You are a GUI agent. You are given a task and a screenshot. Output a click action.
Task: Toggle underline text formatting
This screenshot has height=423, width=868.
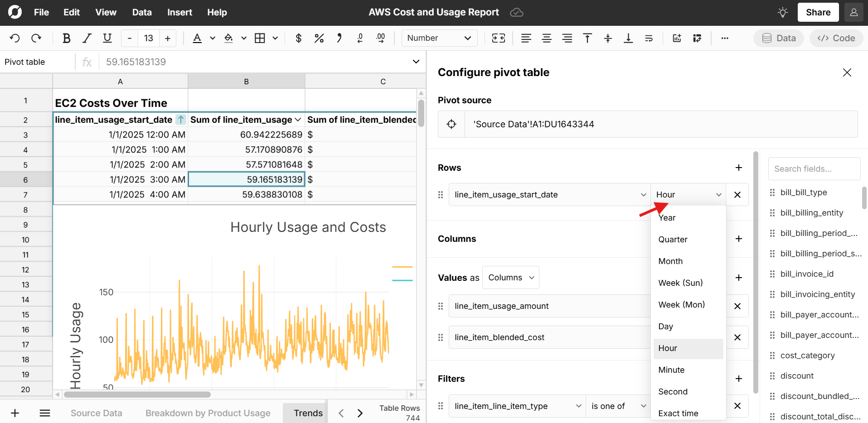107,38
